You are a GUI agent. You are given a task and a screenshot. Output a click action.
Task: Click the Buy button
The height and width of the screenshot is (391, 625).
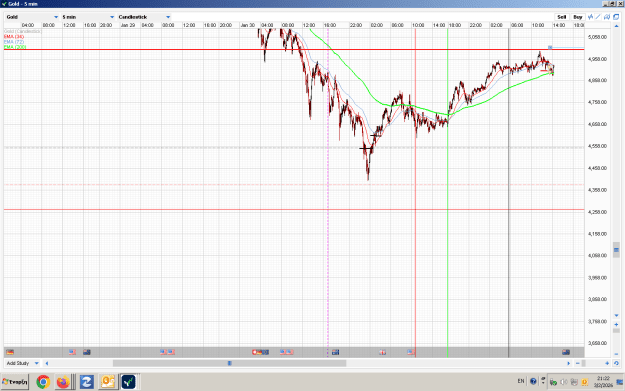[578, 17]
